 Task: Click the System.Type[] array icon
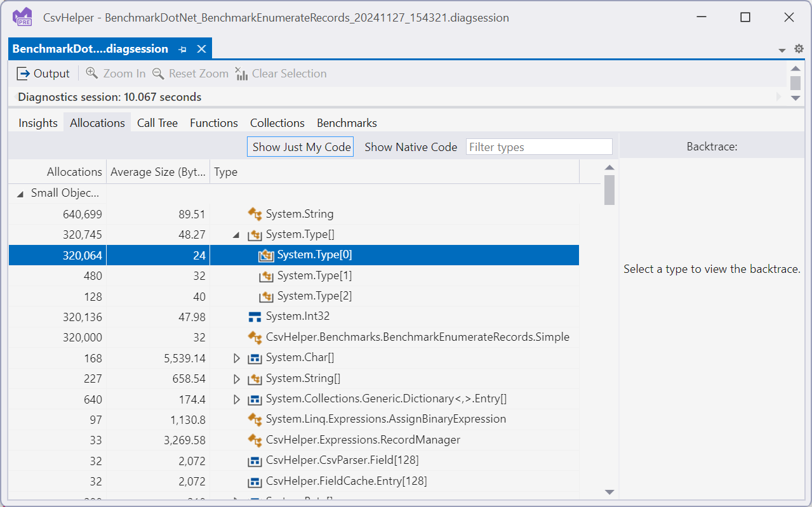255,235
